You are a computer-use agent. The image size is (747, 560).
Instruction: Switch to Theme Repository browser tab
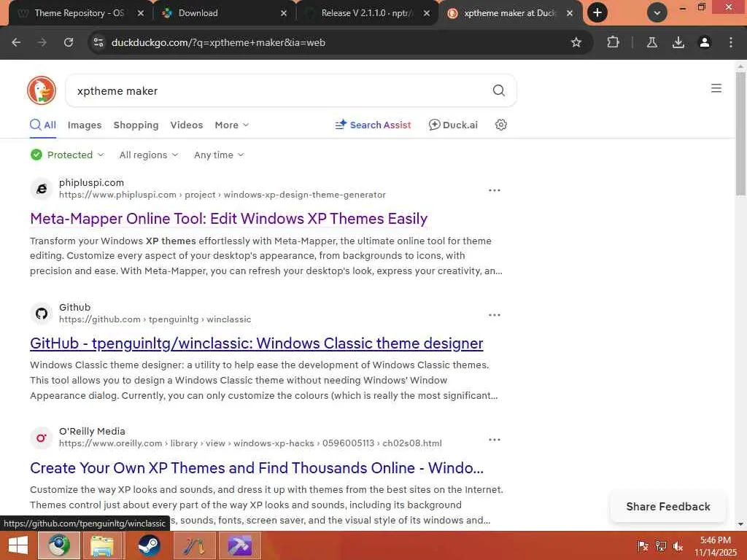79,13
